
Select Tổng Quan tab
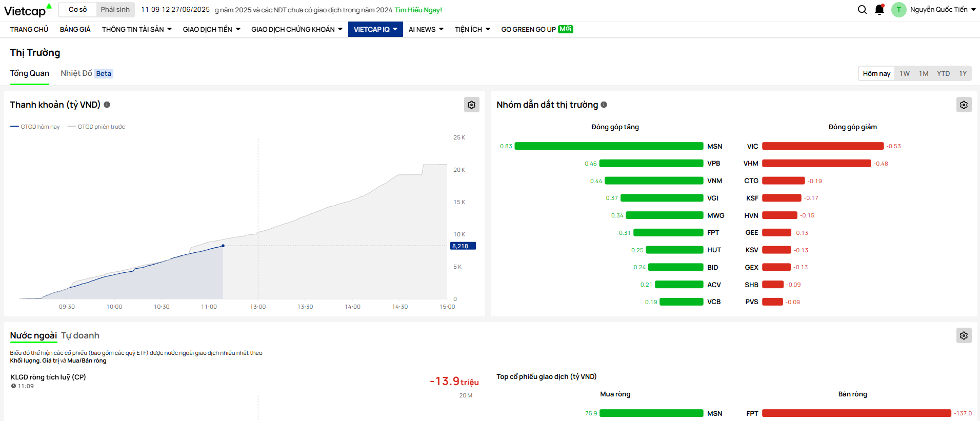30,73
